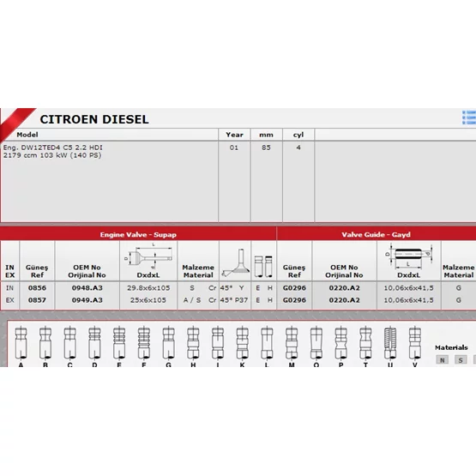Click valve guide ref G0296 in IN row
The width and height of the screenshot is (476, 476).
click(x=294, y=288)
